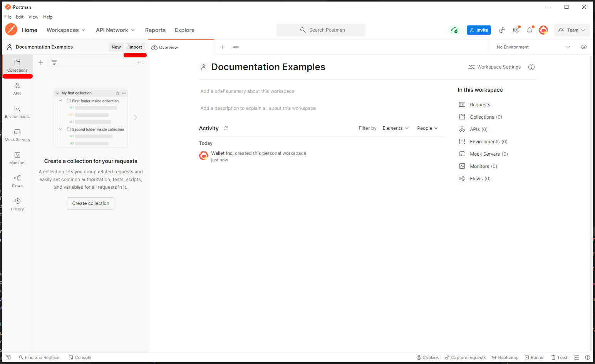The image size is (595, 364).
Task: Refresh the Activity feed
Action: coord(226,128)
